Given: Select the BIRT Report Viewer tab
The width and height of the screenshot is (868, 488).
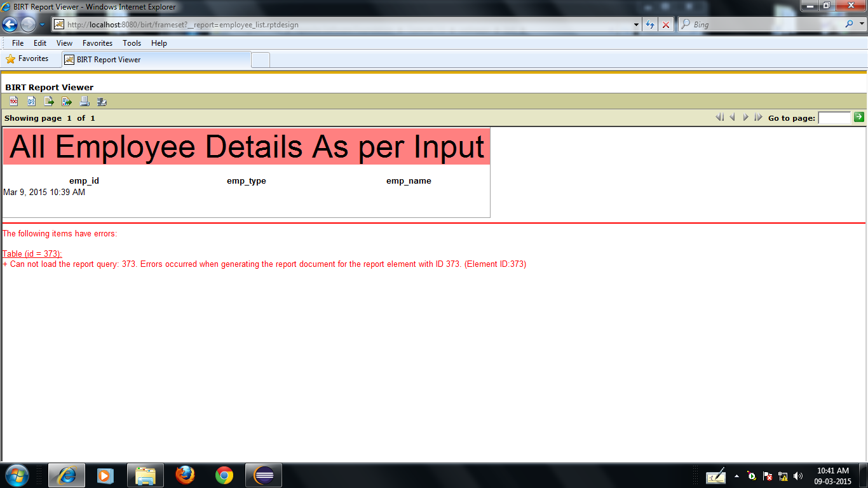Looking at the screenshot, I should [x=156, y=60].
